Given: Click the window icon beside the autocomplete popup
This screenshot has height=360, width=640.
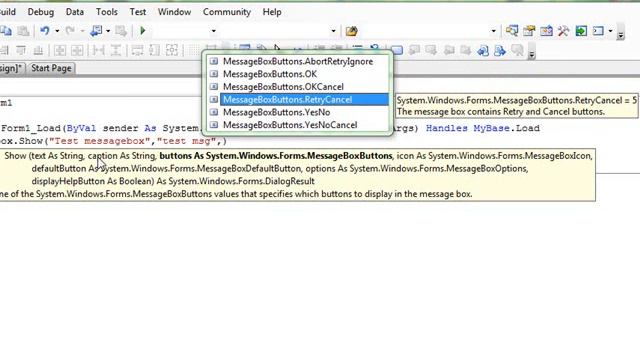Looking at the screenshot, I should pos(397,51).
